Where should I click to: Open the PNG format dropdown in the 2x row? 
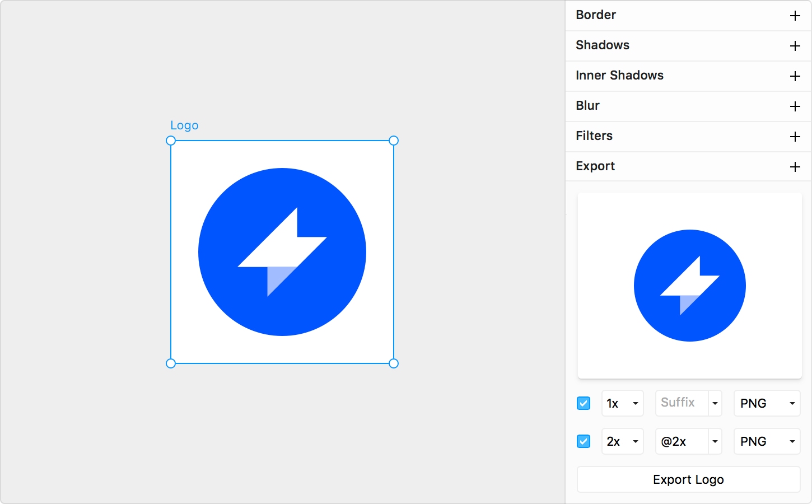click(x=767, y=441)
